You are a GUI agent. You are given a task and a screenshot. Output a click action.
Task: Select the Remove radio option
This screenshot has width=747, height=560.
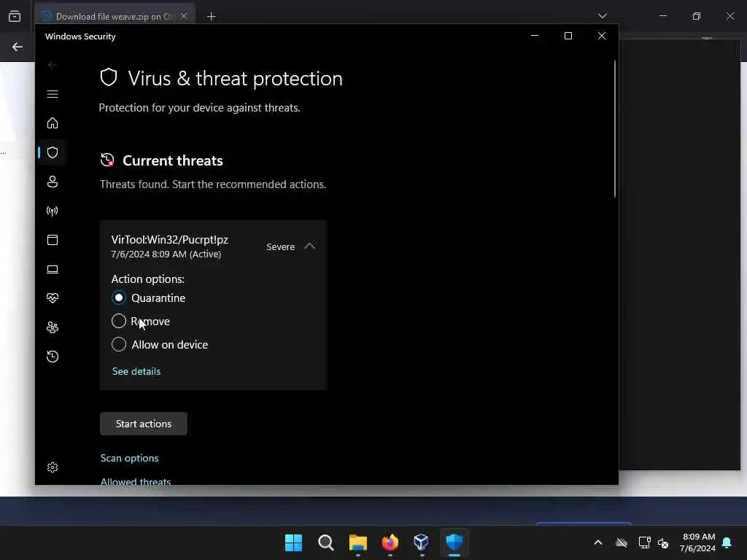(x=119, y=322)
